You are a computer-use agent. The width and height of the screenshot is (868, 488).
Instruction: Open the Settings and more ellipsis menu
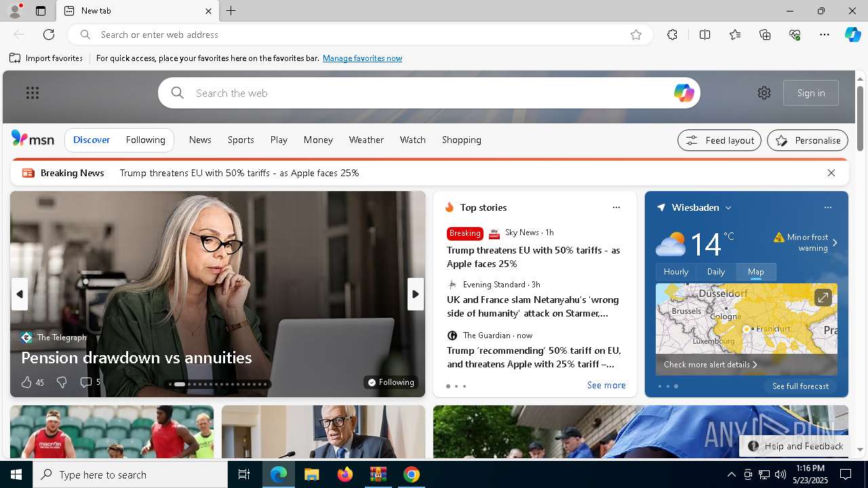click(x=825, y=35)
